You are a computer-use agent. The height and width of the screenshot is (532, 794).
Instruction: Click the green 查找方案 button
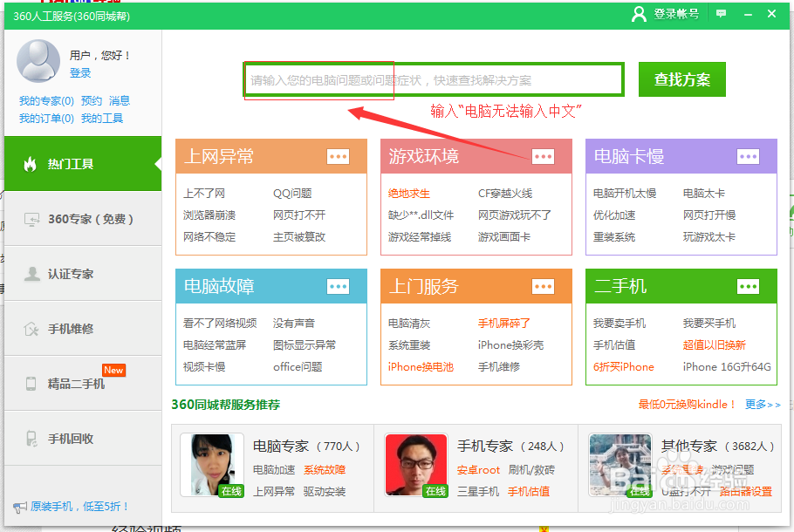[681, 78]
